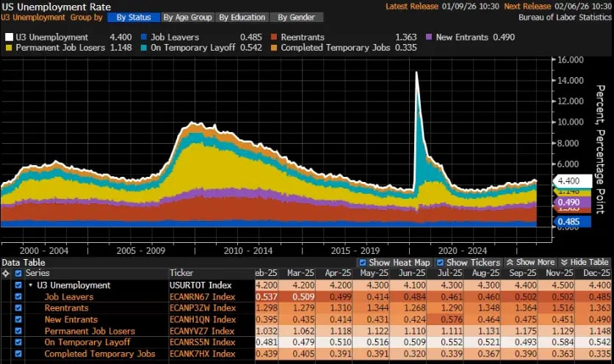Uncheck the Job Leavers series checkbox
Screen dimensions: 614x364
point(18,296)
